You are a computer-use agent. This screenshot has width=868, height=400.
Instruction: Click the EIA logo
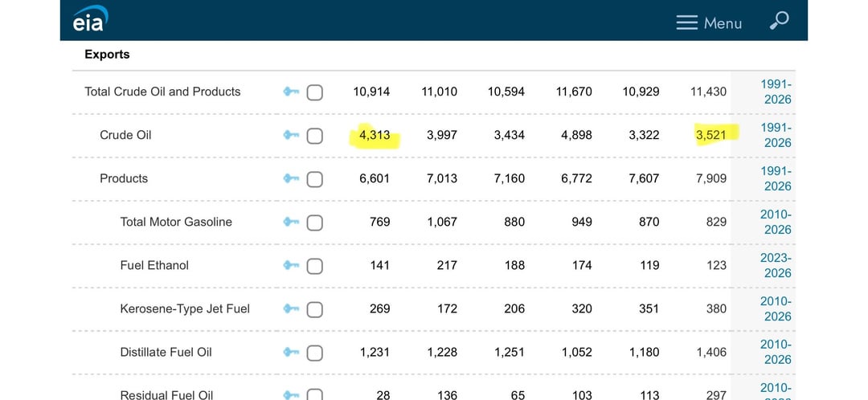pos(90,20)
